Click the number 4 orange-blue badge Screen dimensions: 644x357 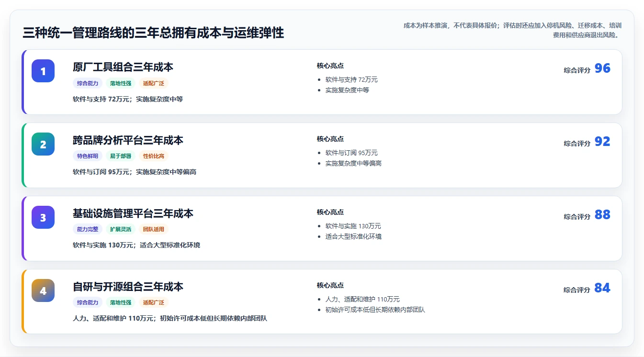pos(43,290)
